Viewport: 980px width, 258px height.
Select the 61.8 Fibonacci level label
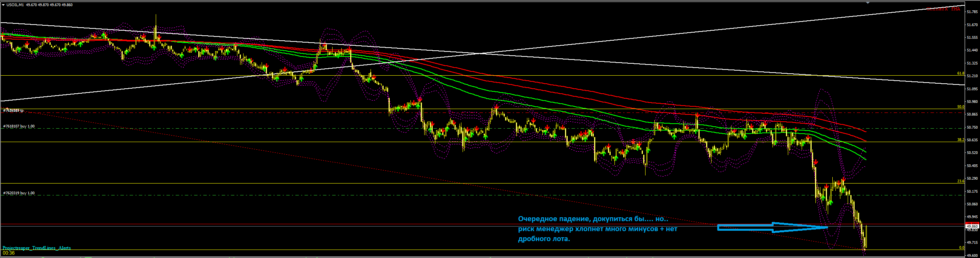point(960,73)
